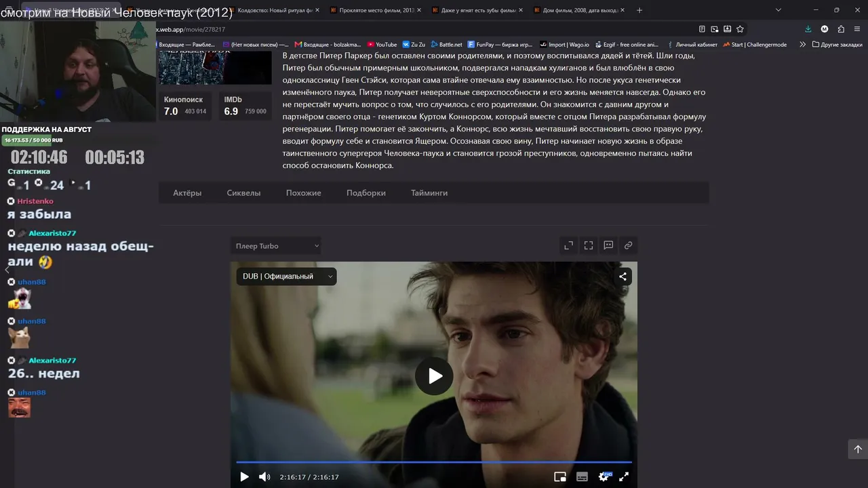Open the comments speech-bubble icon above player
The height and width of the screenshot is (488, 868).
[x=608, y=245]
